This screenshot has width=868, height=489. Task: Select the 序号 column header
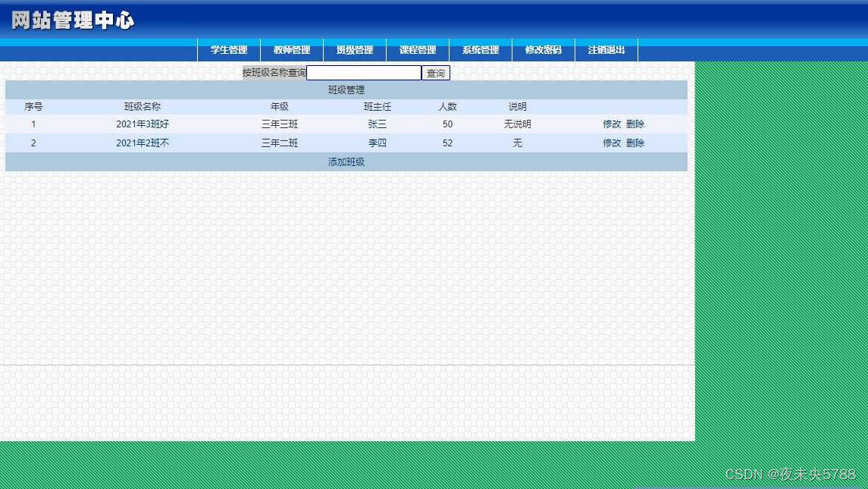pos(33,106)
